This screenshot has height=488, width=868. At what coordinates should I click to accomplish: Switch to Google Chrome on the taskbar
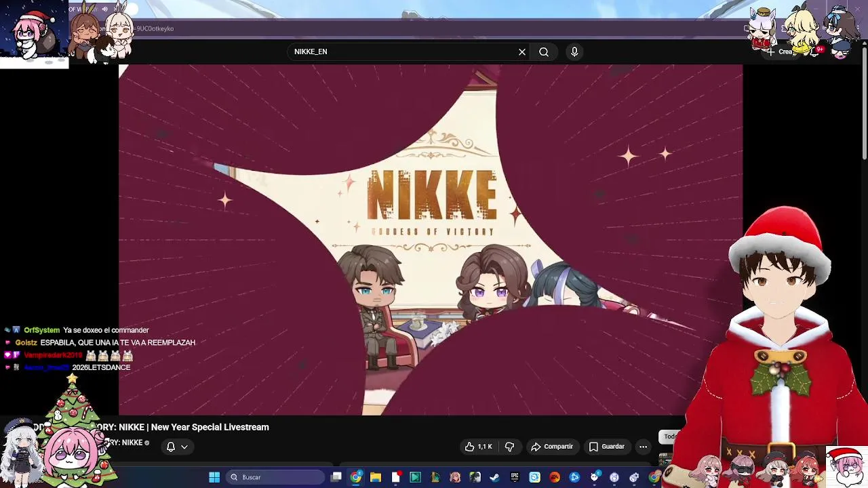tap(356, 477)
